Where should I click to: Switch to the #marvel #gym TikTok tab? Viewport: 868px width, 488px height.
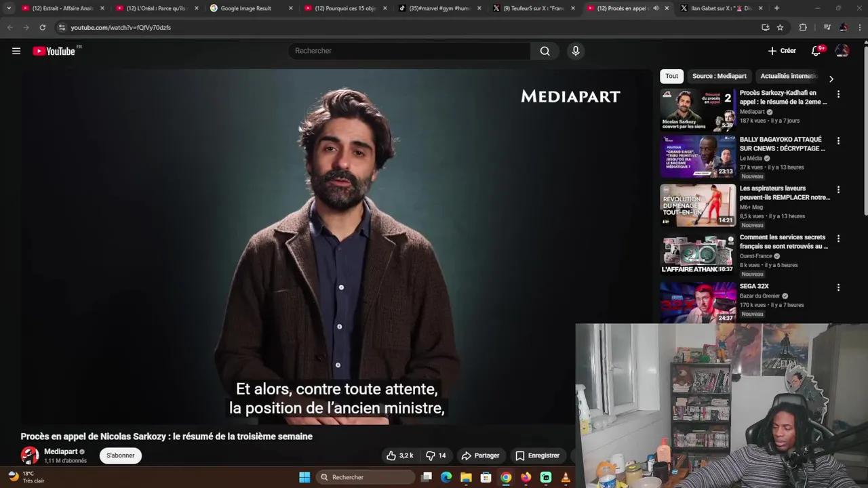tap(439, 8)
